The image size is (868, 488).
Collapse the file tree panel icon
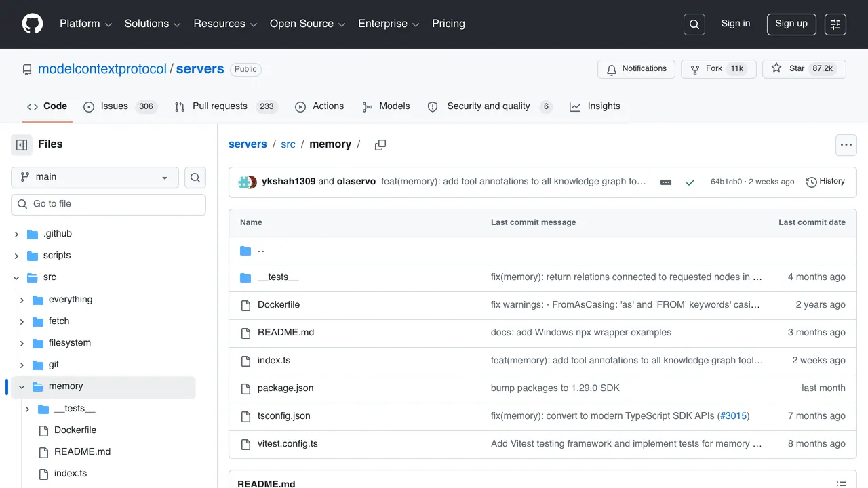click(x=22, y=144)
